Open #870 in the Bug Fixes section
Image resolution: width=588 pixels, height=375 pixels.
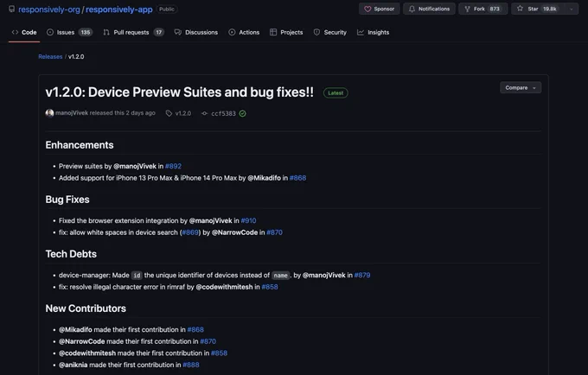pyautogui.click(x=274, y=232)
